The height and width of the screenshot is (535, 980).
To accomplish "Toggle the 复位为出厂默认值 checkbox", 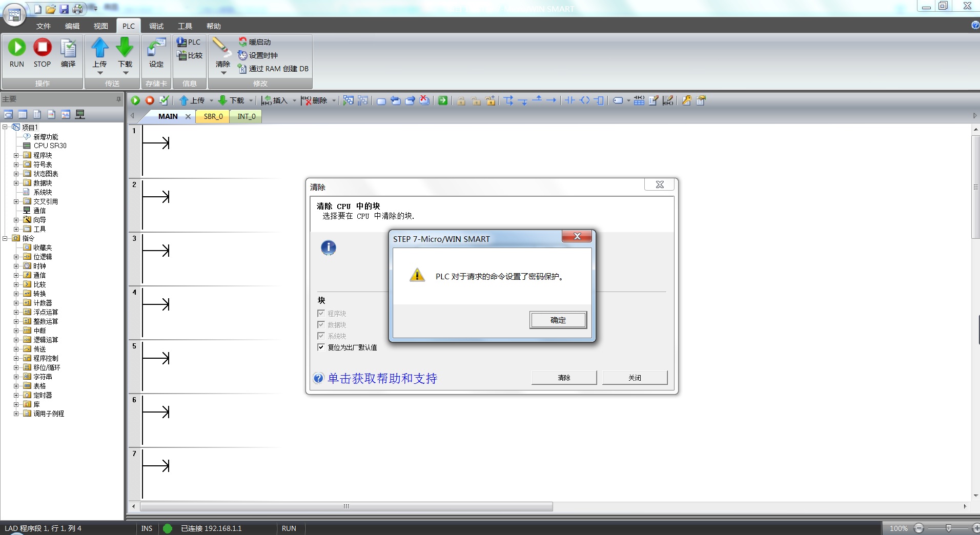I will point(321,347).
